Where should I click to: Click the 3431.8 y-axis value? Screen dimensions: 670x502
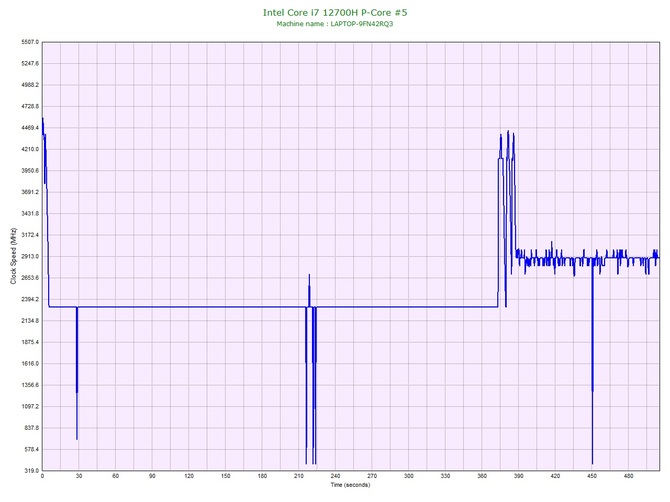click(x=30, y=214)
